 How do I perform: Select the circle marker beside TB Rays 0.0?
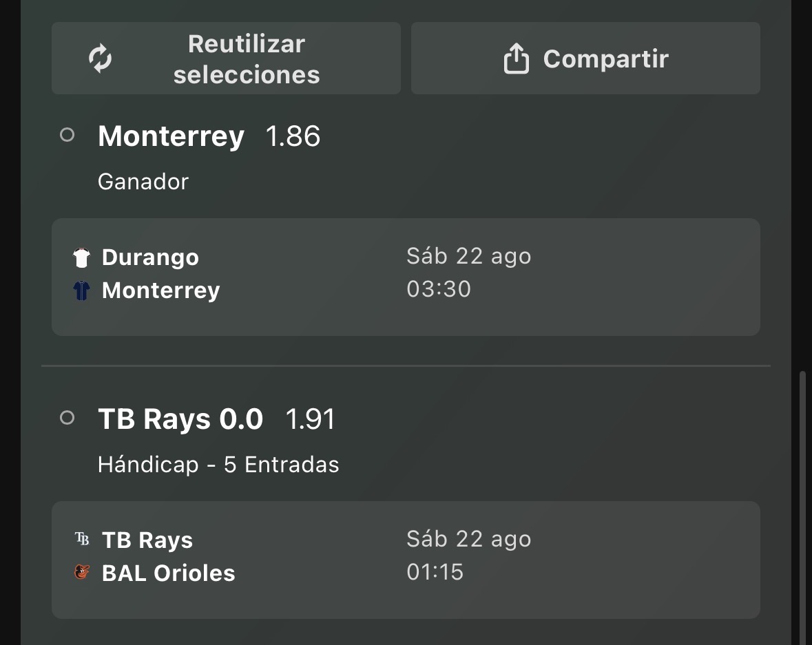point(67,418)
